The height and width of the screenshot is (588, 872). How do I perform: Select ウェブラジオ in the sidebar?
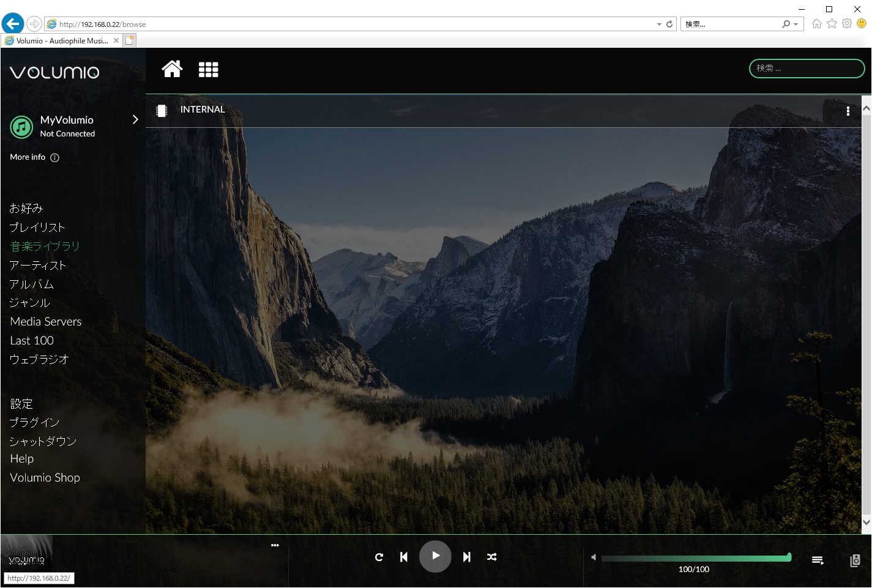[40, 360]
